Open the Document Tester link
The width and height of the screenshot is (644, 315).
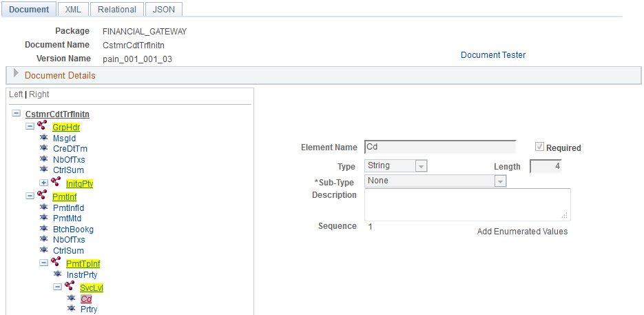(493, 54)
